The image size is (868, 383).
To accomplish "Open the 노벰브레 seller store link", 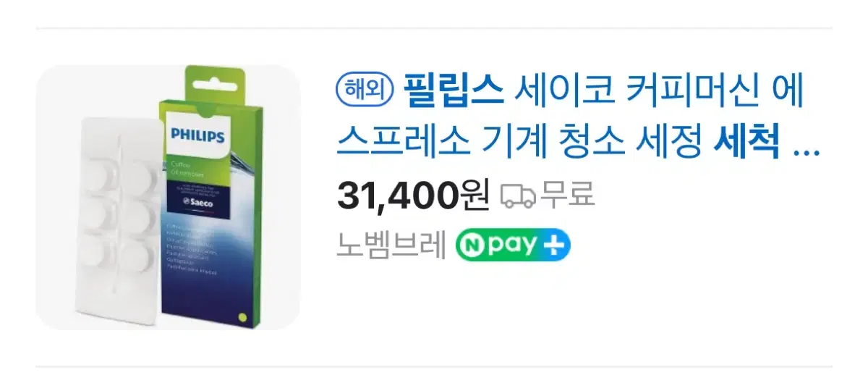I will point(391,245).
